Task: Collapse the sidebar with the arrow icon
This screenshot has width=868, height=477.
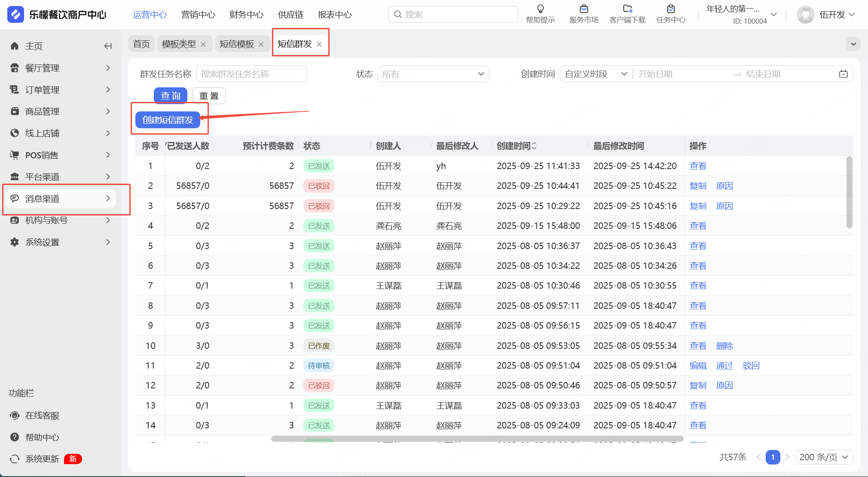Action: pos(108,46)
